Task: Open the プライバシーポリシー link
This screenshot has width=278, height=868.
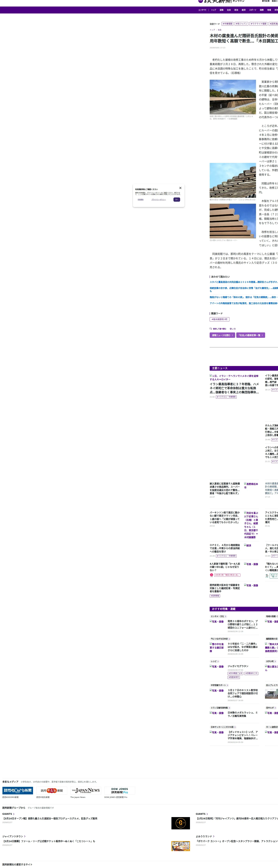Action: tap(159, 199)
